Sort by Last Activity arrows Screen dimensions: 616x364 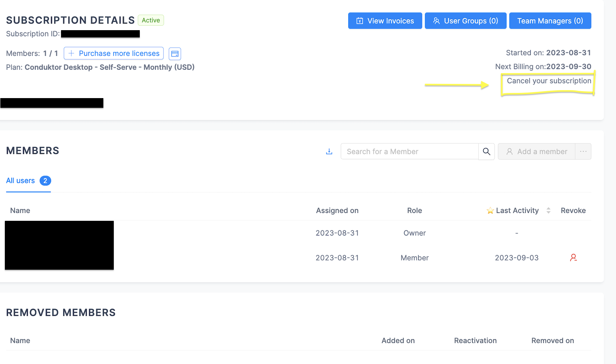548,210
